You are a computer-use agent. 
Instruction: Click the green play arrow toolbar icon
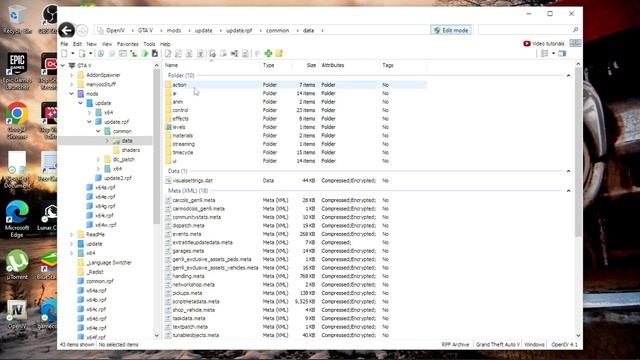(144, 53)
